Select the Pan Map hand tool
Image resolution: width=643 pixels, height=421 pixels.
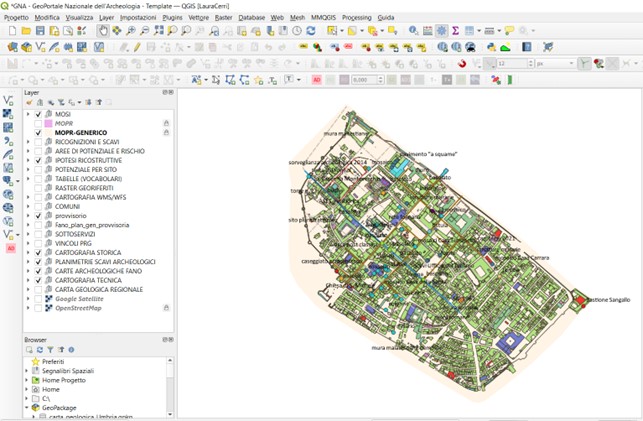(x=103, y=31)
